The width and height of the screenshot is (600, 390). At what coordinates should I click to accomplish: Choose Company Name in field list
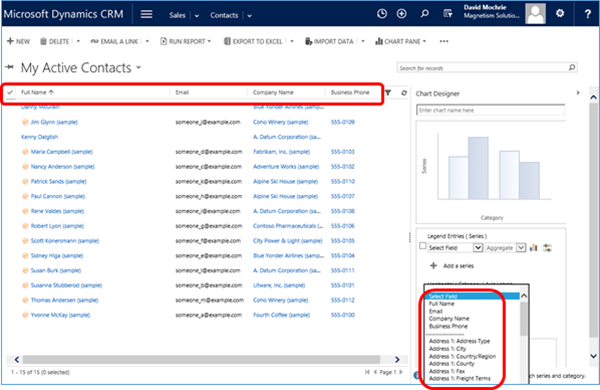[x=449, y=318]
